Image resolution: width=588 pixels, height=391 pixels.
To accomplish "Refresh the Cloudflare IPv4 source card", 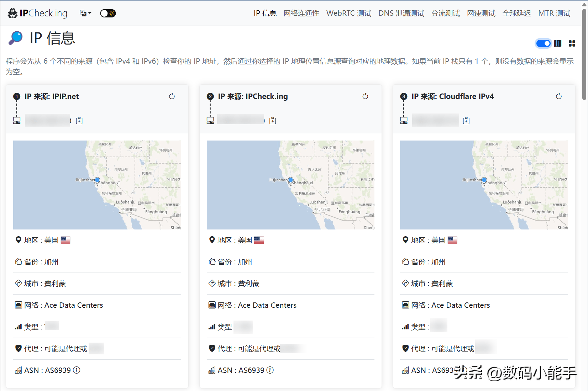I will click(559, 96).
